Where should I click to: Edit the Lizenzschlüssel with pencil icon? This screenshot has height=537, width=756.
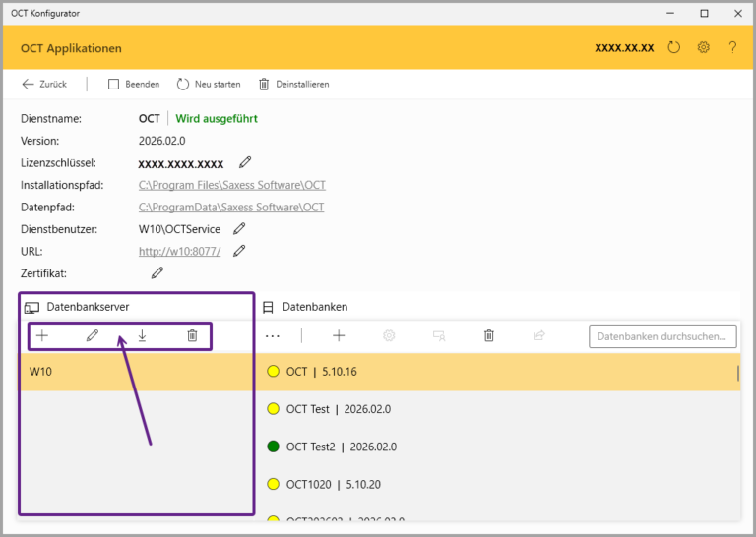point(245,162)
